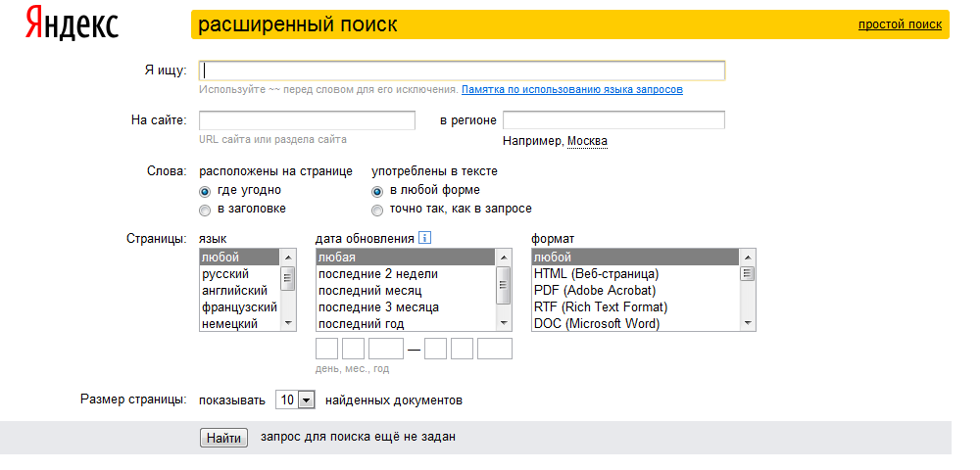Select английский in the язык list

(234, 291)
